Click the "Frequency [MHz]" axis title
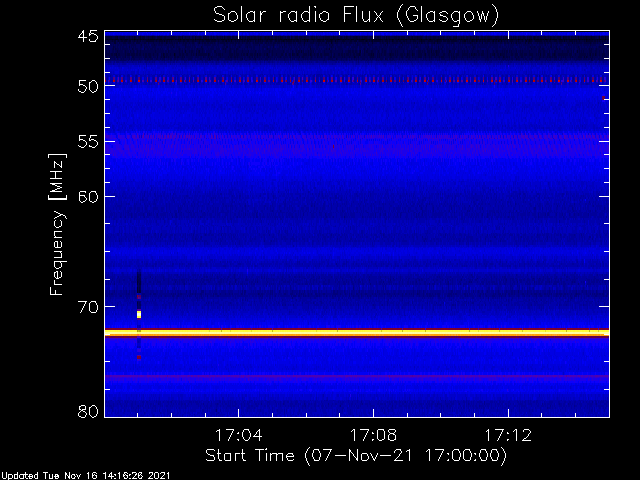 click(x=57, y=224)
